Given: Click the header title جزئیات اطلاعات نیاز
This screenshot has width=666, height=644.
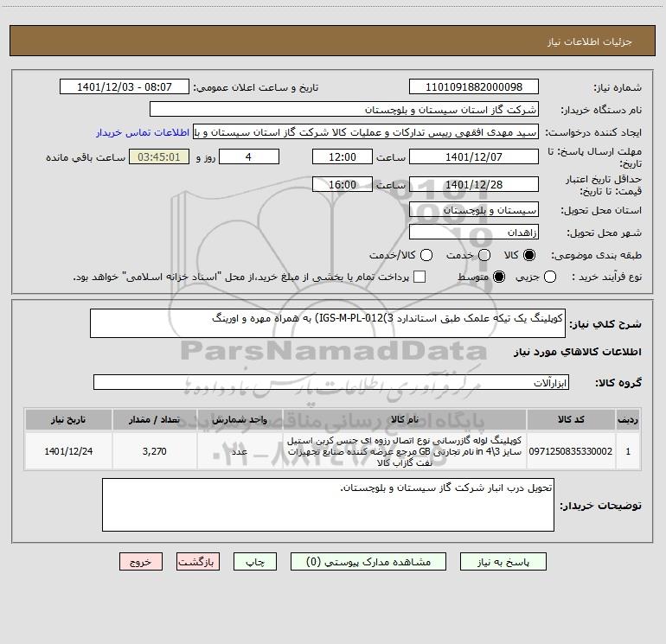Looking at the screenshot, I should [x=590, y=41].
